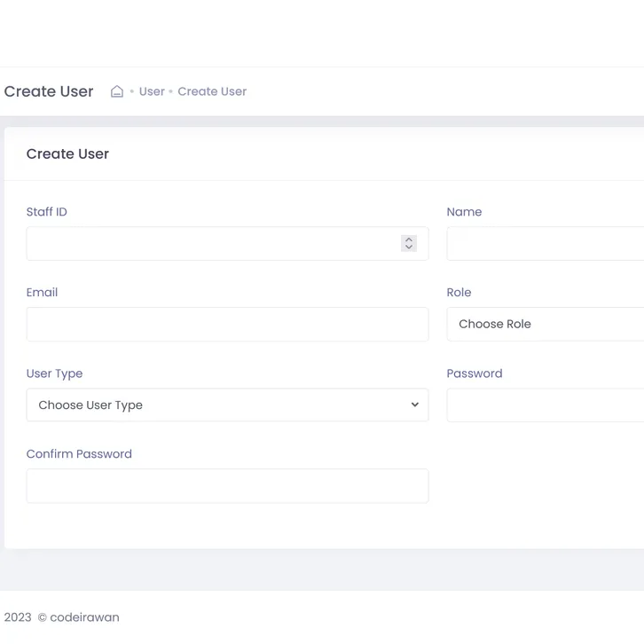Image resolution: width=644 pixels, height=644 pixels.
Task: Open the Choose Role dropdown
Action: tap(545, 325)
